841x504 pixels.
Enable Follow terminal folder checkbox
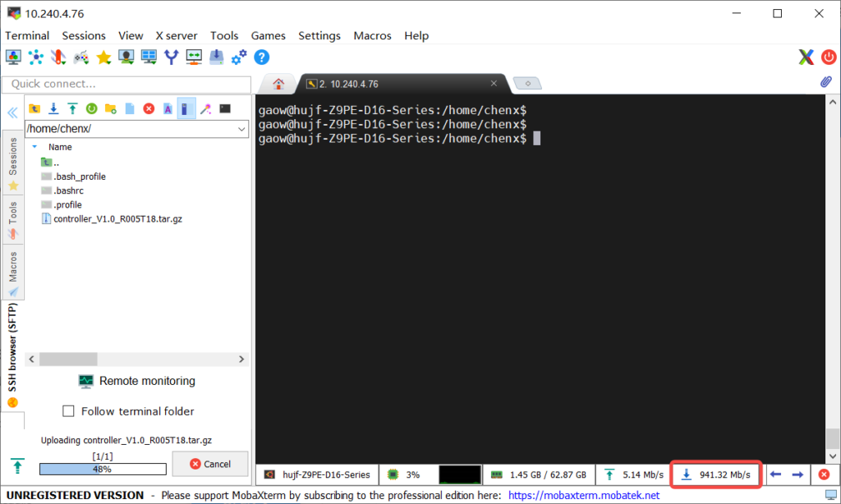[69, 411]
